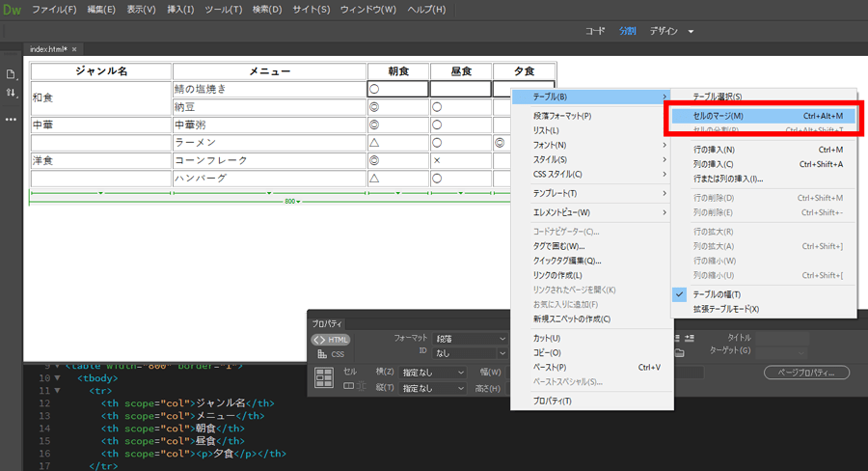The height and width of the screenshot is (471, 868).
Task: Click the ページプロパティ button
Action: coord(805,373)
